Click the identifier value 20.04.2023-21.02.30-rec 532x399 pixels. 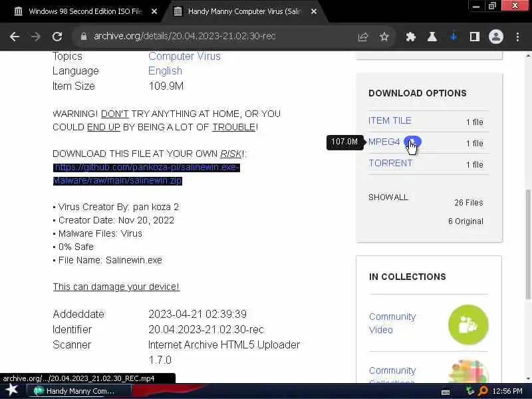click(x=206, y=329)
